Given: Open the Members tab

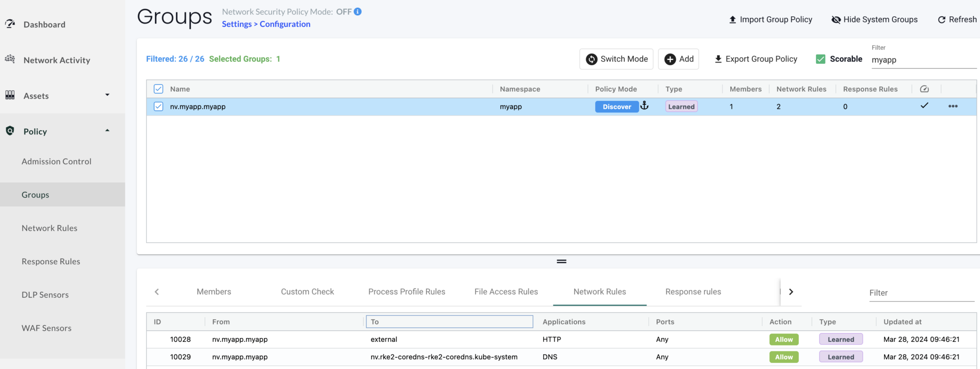Looking at the screenshot, I should (214, 291).
